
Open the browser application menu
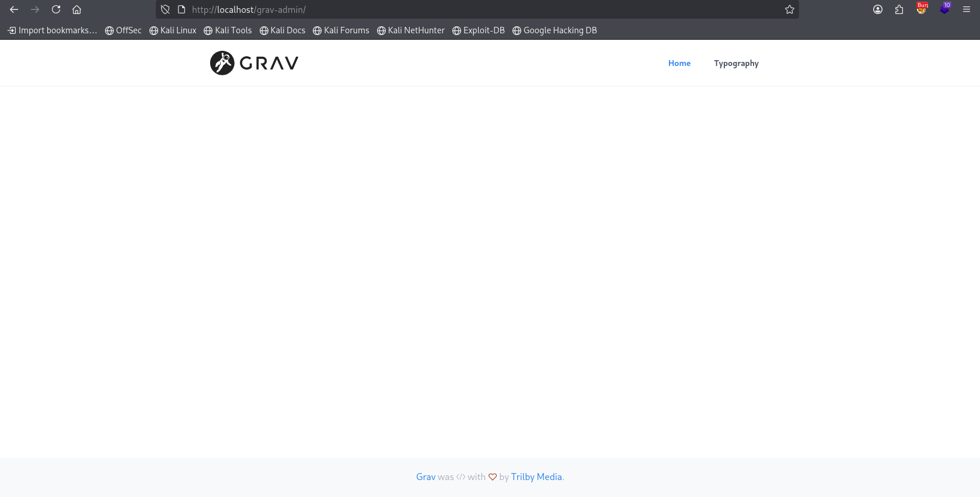(x=967, y=9)
